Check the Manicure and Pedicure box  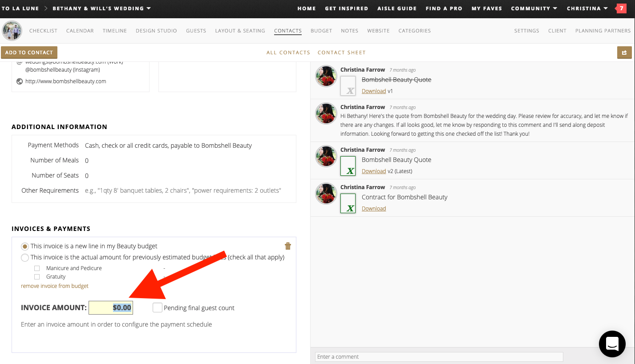click(x=37, y=268)
